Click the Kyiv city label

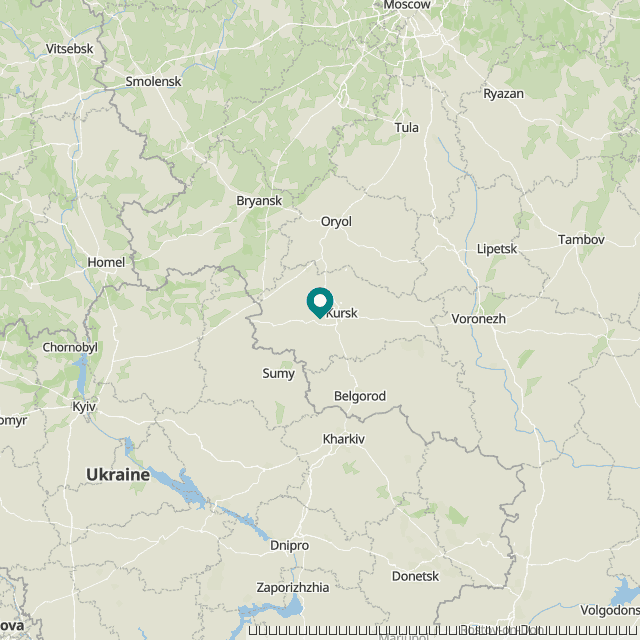point(84,407)
